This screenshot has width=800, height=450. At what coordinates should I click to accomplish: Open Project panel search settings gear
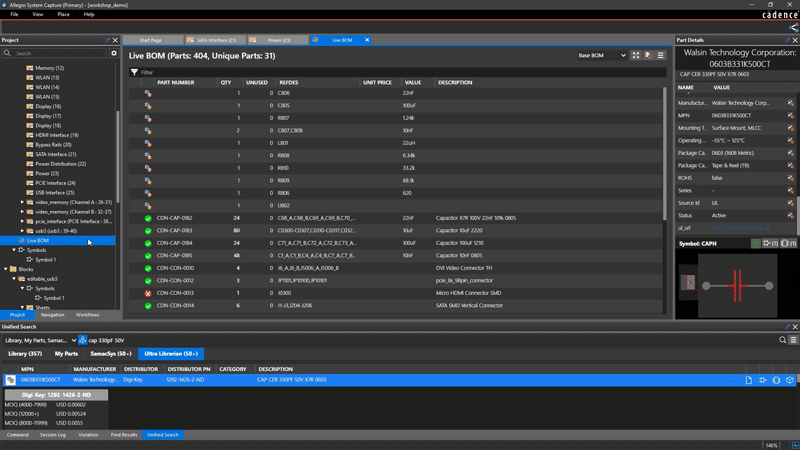[x=114, y=53]
